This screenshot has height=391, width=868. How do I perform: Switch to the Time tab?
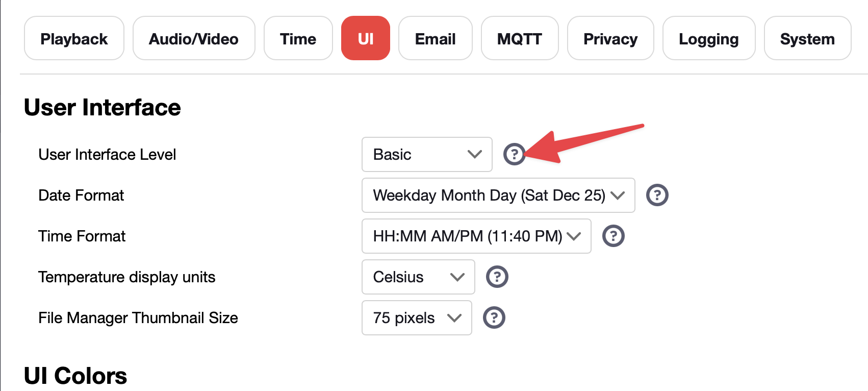[x=298, y=38]
